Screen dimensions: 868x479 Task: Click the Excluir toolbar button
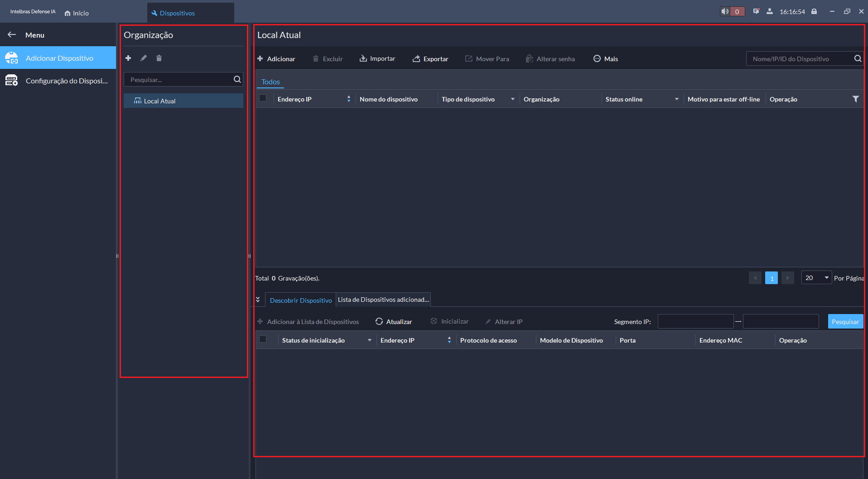[x=328, y=59]
